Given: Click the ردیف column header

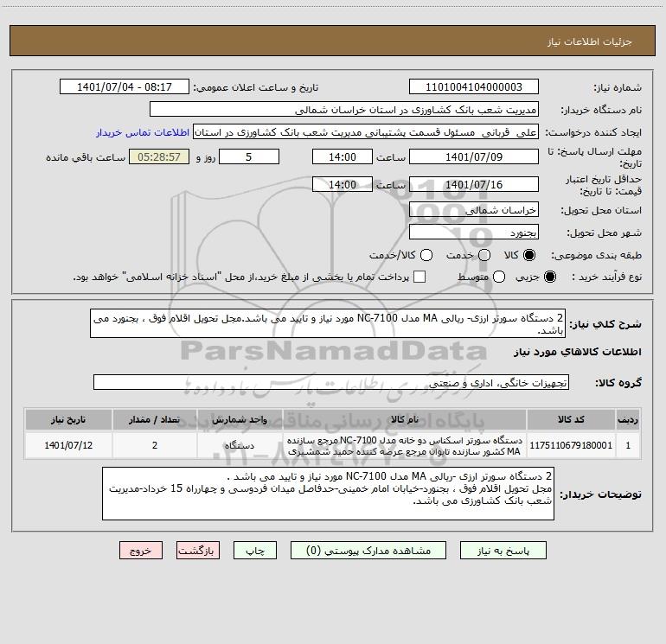Looking at the screenshot, I should click(x=628, y=419).
